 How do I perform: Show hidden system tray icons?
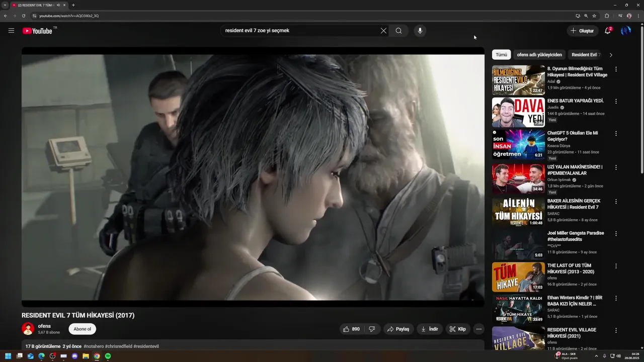[x=596, y=356]
